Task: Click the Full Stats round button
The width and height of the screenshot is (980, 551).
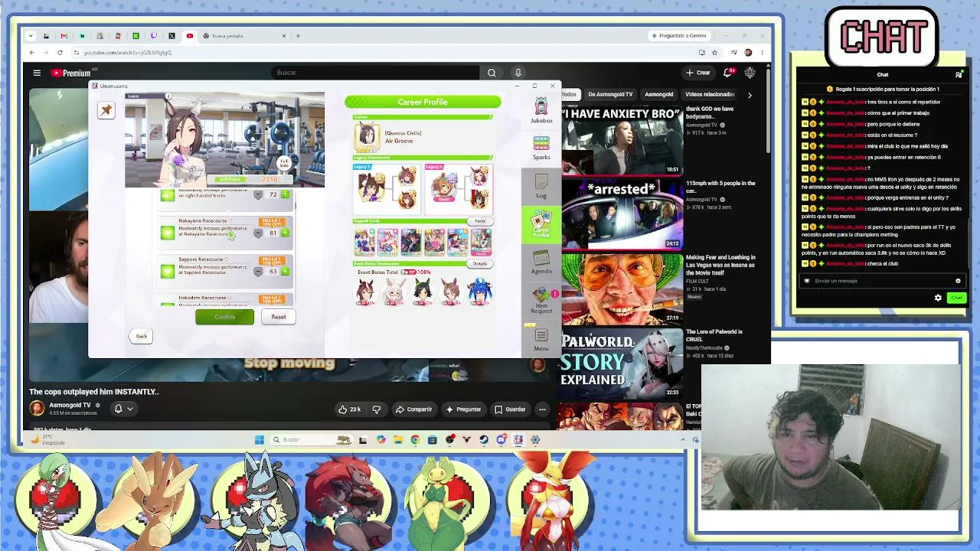Action: 284,163
